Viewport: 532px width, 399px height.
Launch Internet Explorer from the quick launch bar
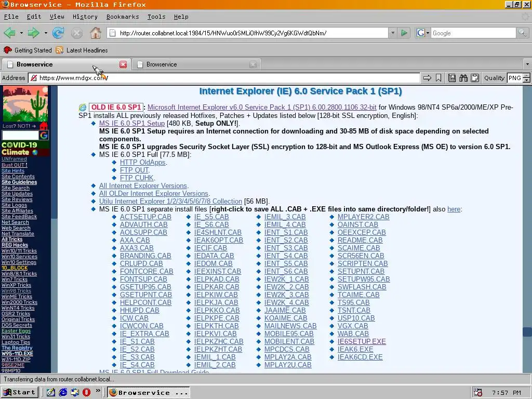(x=63, y=392)
